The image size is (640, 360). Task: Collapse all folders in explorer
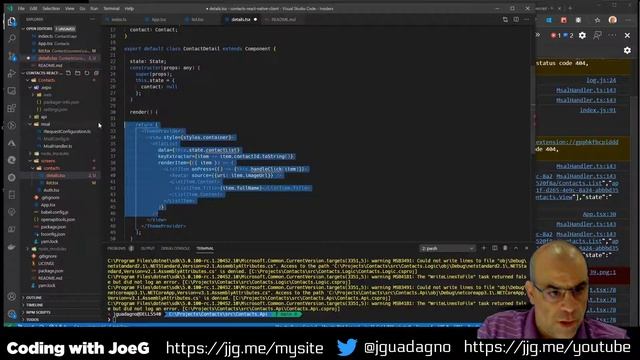tap(96, 73)
